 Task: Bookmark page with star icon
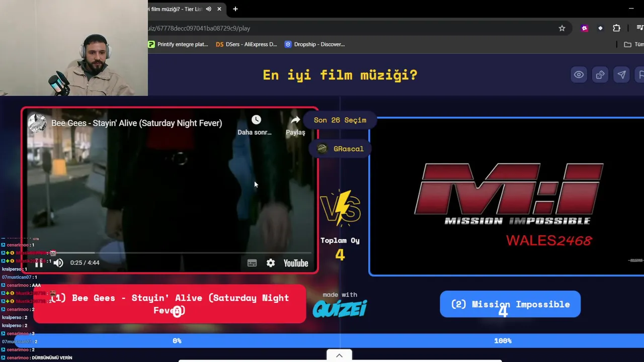[x=562, y=28]
